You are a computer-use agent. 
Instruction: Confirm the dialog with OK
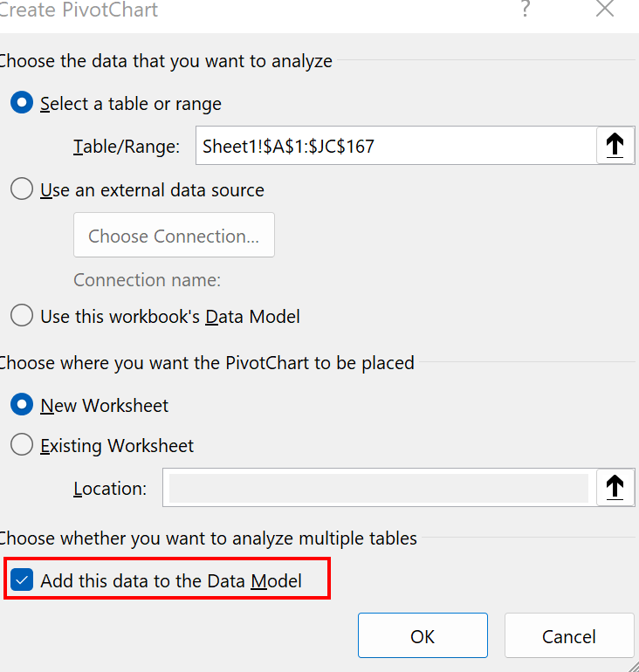tap(423, 636)
